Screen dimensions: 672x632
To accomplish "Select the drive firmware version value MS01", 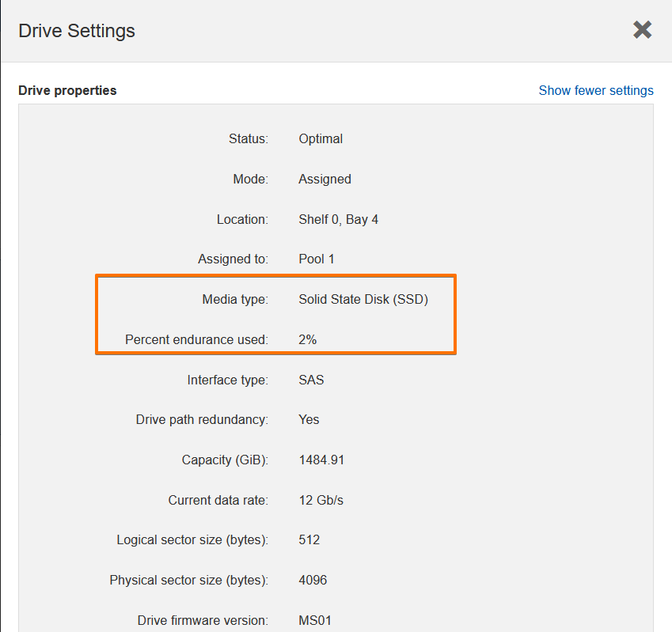I will (315, 620).
